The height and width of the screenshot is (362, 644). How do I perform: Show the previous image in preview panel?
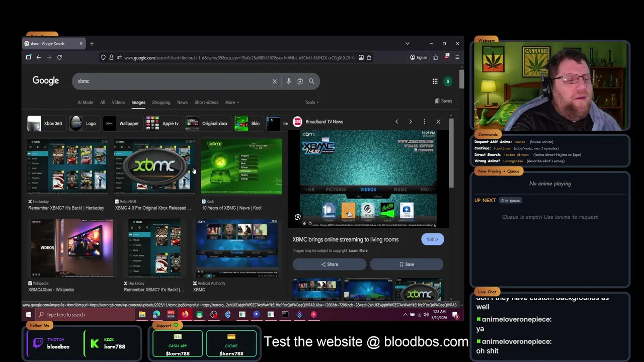[396, 122]
